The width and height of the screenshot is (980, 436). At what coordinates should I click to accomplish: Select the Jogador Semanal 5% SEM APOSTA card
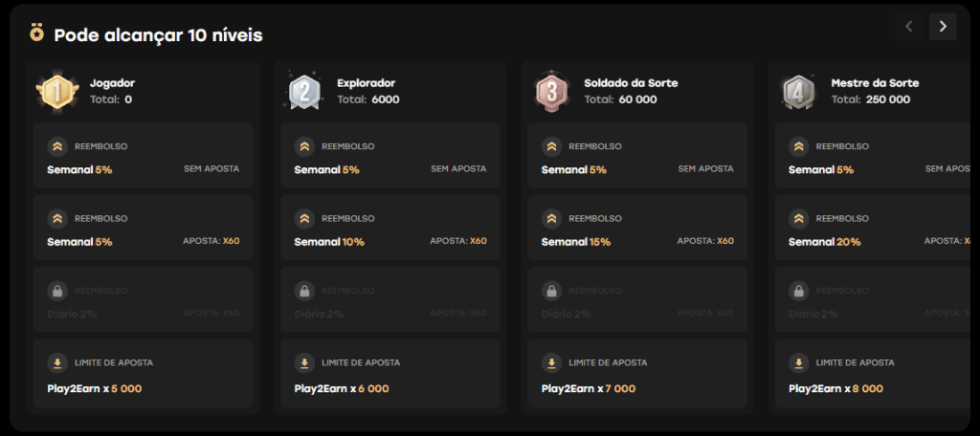(x=144, y=156)
